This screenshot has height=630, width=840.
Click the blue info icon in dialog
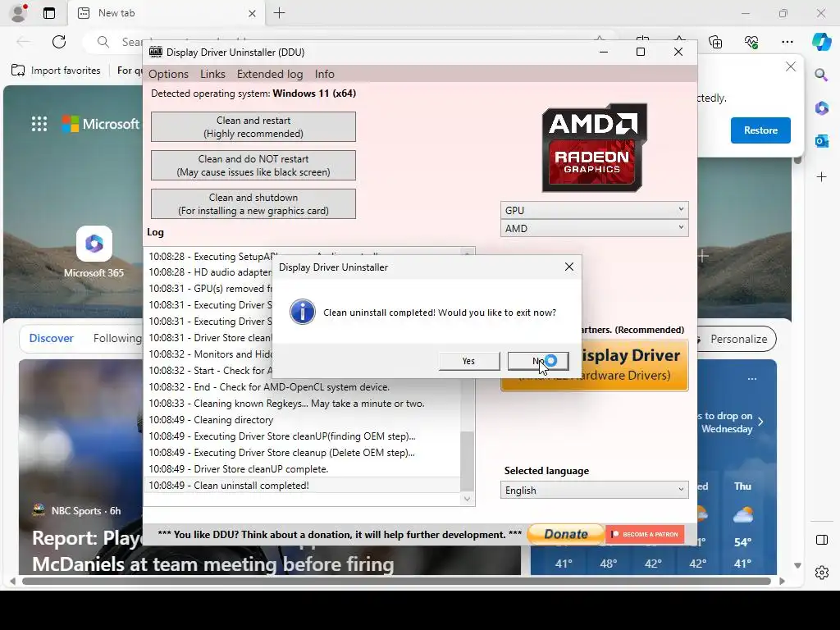pos(303,312)
